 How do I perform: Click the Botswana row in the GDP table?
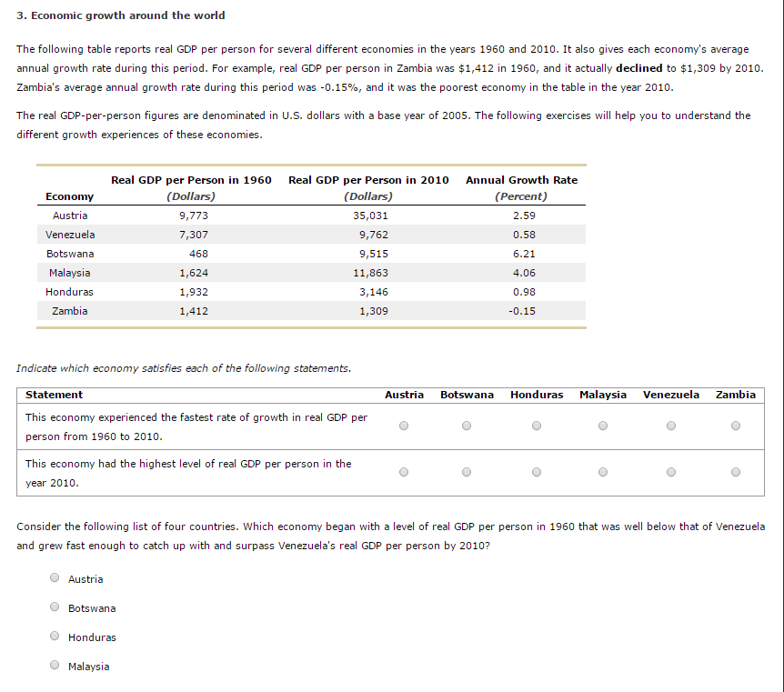70,254
